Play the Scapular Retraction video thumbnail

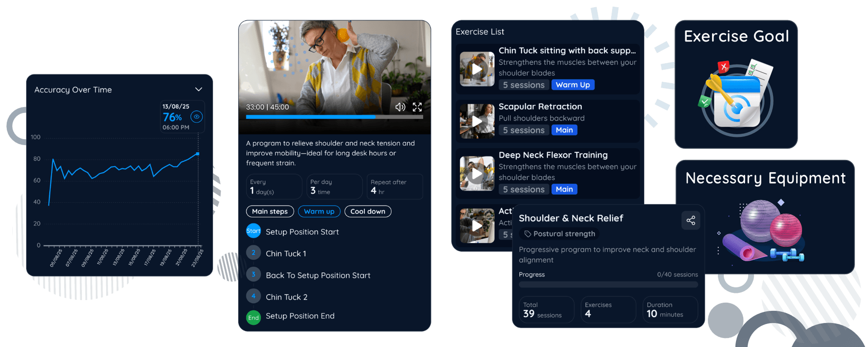(477, 121)
